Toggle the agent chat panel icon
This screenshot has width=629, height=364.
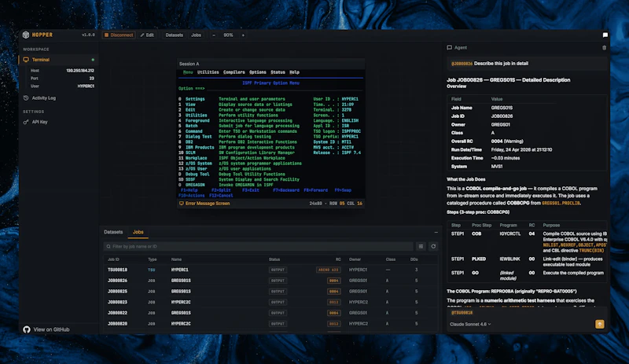605,35
